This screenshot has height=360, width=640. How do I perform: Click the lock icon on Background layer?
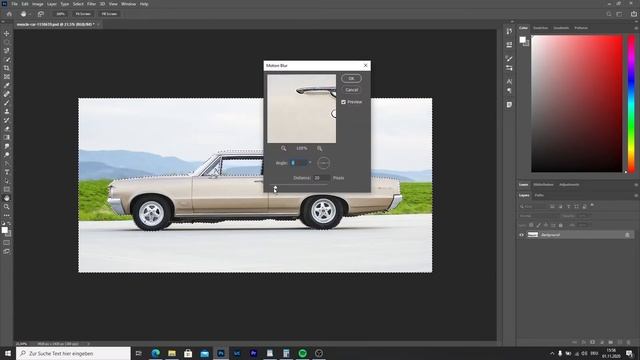[627, 235]
